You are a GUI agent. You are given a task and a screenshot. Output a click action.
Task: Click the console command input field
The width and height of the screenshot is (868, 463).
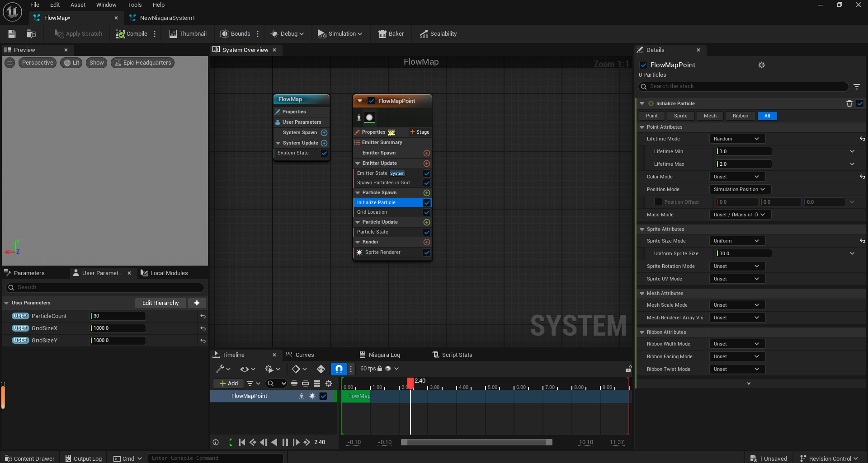tap(216, 458)
